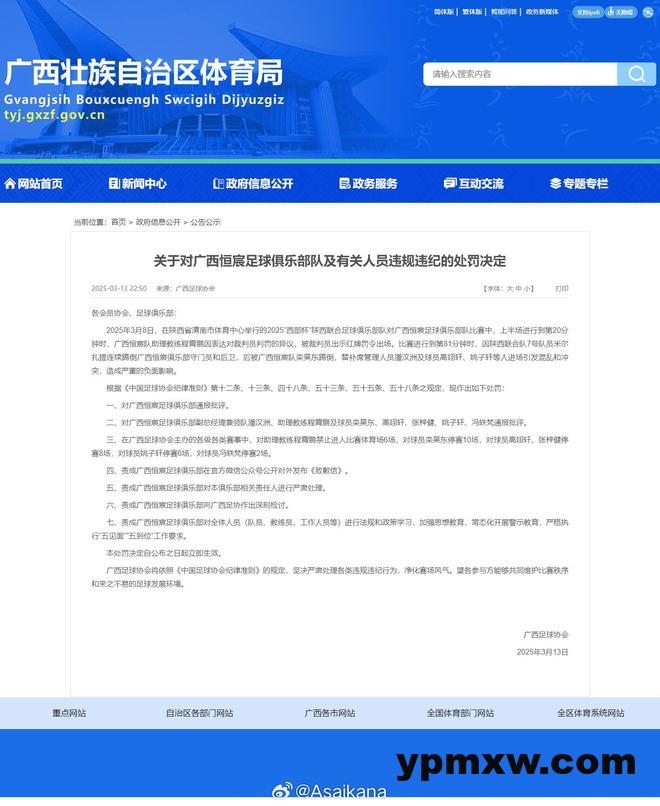Expand the 自治区各部门网站 link list
The height and width of the screenshot is (806, 660).
[x=199, y=713]
